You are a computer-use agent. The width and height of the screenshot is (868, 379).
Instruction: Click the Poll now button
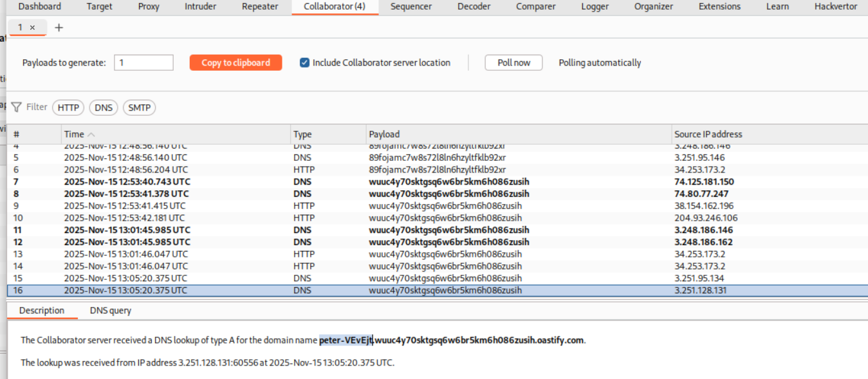(x=513, y=63)
